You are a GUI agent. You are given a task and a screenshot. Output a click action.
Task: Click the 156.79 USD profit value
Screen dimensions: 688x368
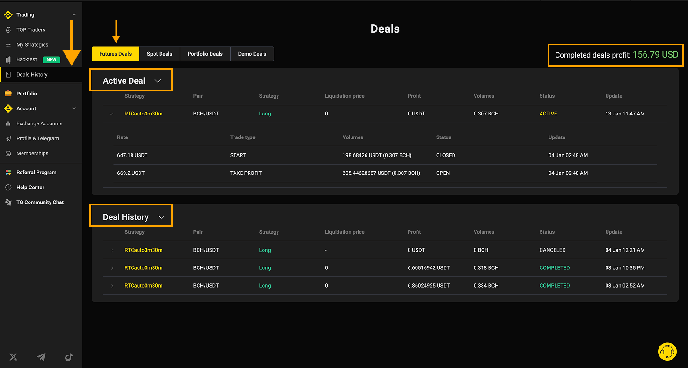coord(656,55)
